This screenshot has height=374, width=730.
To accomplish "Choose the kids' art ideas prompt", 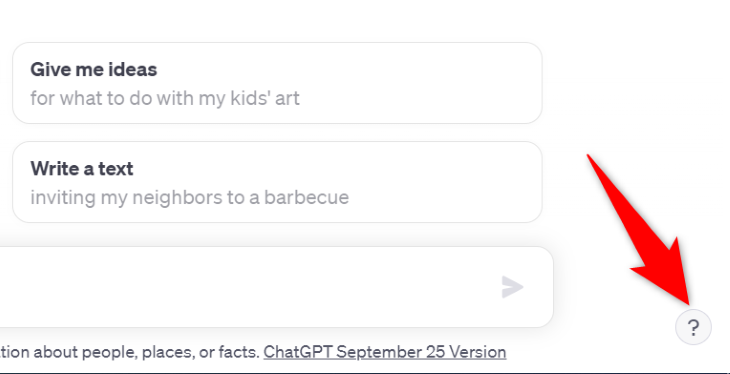I will 277,83.
